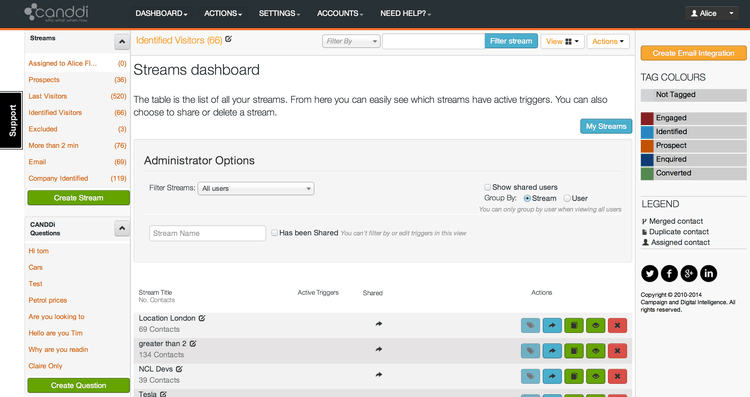Open the Twitter social icon

coord(649,274)
